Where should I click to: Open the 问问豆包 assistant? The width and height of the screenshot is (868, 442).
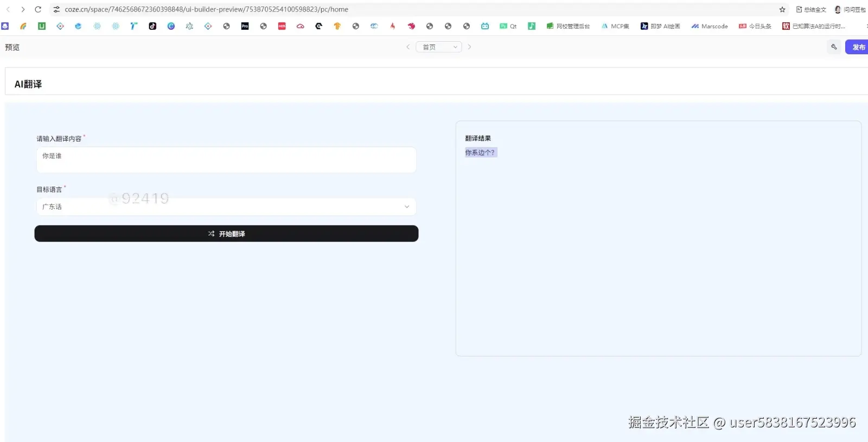pos(850,9)
